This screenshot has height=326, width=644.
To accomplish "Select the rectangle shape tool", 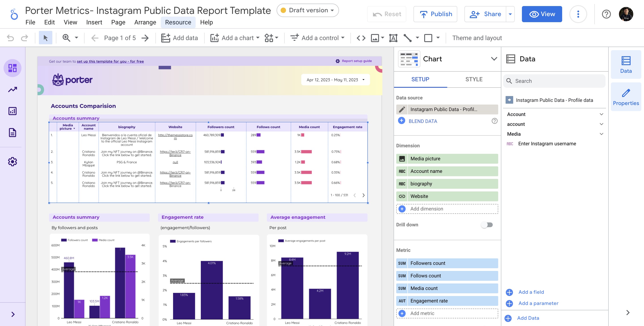I will click(428, 38).
